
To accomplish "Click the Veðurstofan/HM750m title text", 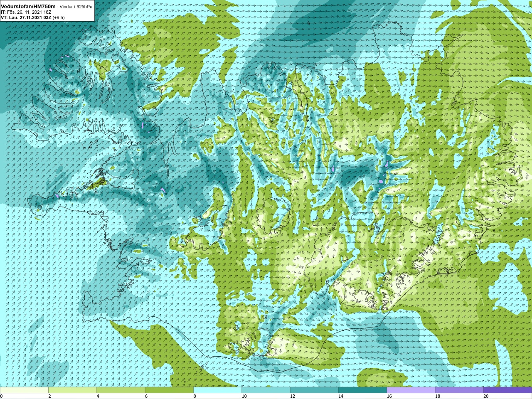I will (28, 7).
